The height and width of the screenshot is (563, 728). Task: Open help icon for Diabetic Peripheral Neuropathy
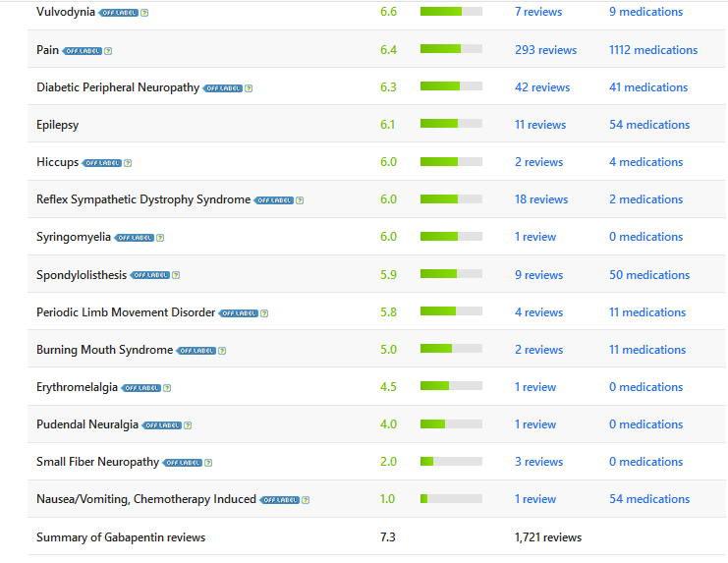pyautogui.click(x=249, y=88)
